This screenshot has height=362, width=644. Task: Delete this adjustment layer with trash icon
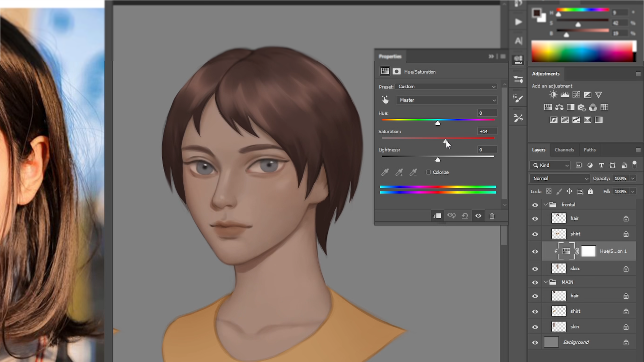492,216
